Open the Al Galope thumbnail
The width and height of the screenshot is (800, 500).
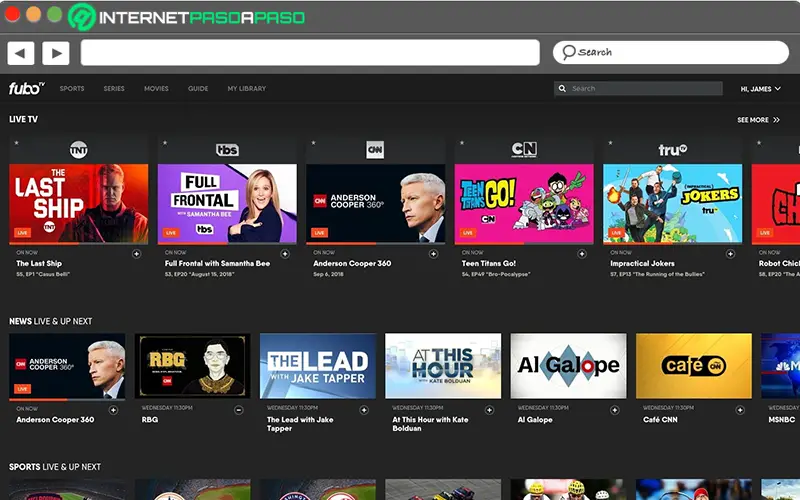point(568,366)
